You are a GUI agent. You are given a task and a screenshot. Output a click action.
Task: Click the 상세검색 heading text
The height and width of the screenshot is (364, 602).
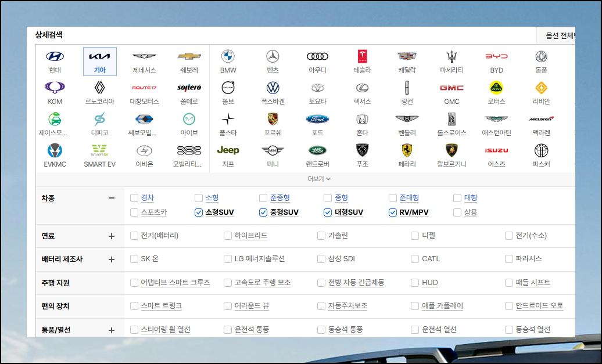(x=49, y=35)
